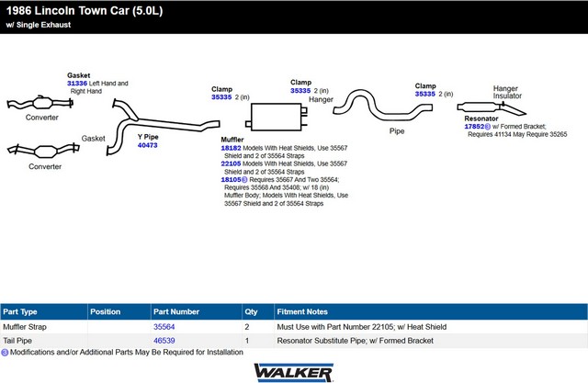Screen dimensions: 588x383
Task: Open Tail Pipe part 46539 in table
Action: [x=164, y=341]
